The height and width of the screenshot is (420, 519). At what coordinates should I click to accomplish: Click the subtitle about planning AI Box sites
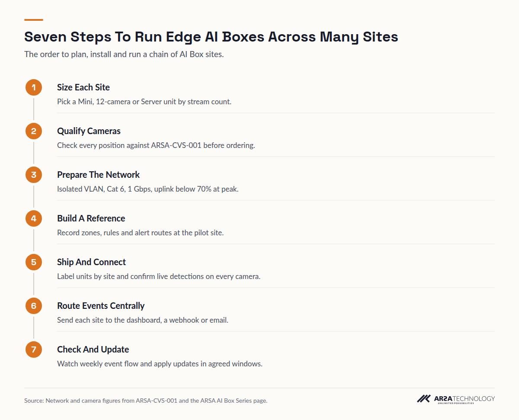click(124, 55)
